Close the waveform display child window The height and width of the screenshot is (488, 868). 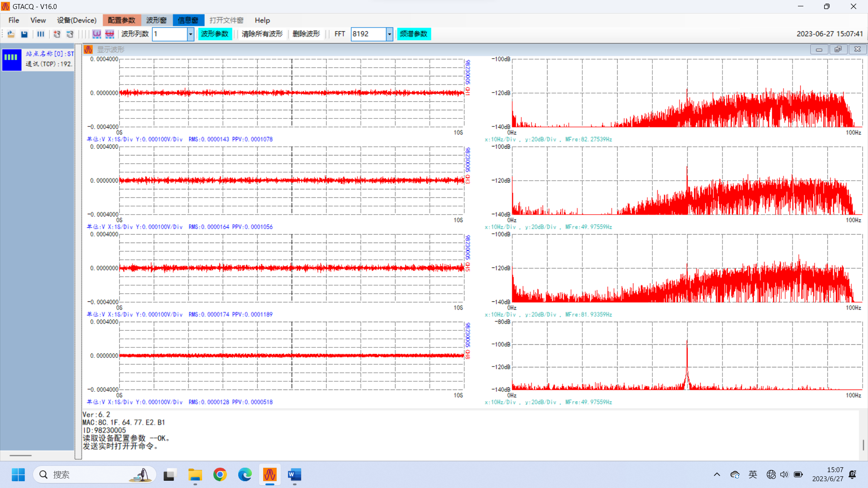[858, 49]
